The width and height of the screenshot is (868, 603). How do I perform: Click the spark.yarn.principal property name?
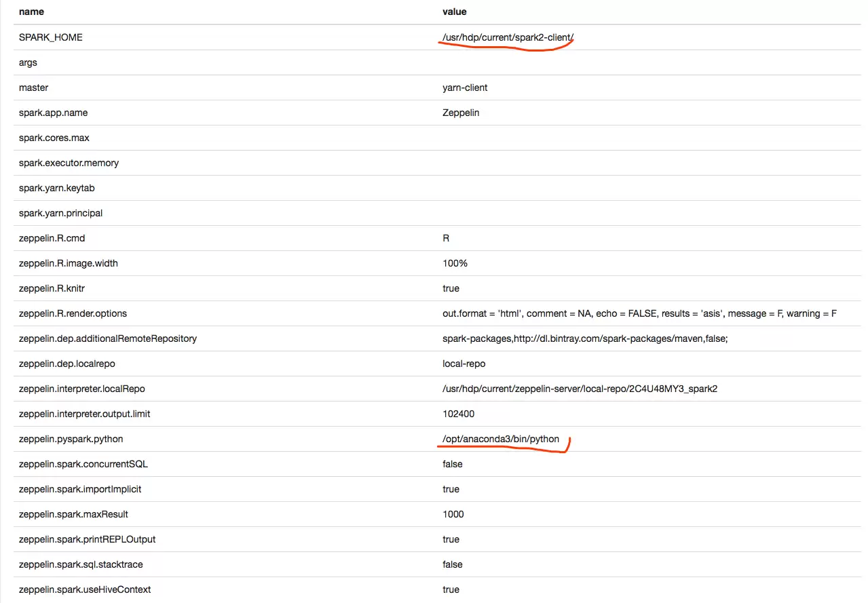tap(61, 213)
